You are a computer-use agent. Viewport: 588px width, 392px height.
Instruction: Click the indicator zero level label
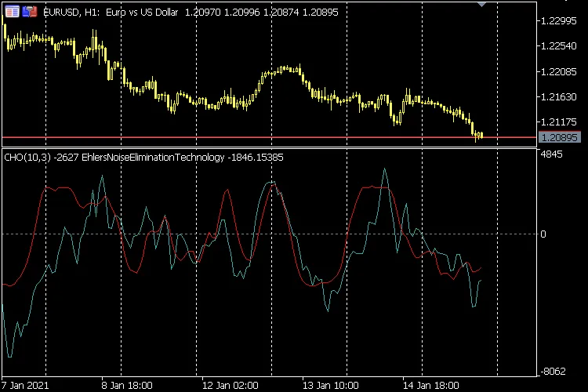[x=543, y=234]
